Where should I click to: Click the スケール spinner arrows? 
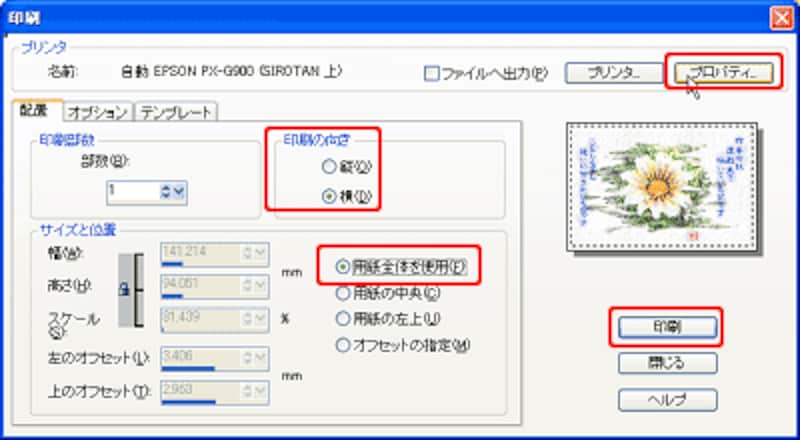[248, 320]
